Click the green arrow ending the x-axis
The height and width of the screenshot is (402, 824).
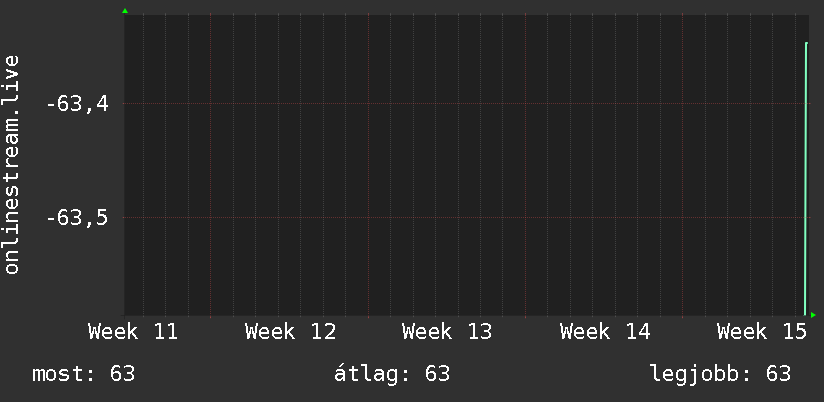pos(813,315)
